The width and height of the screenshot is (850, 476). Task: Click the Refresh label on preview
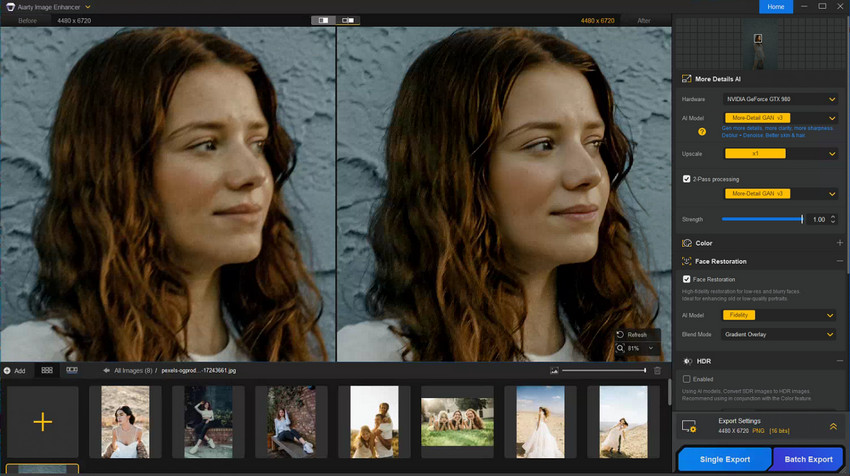tap(637, 335)
